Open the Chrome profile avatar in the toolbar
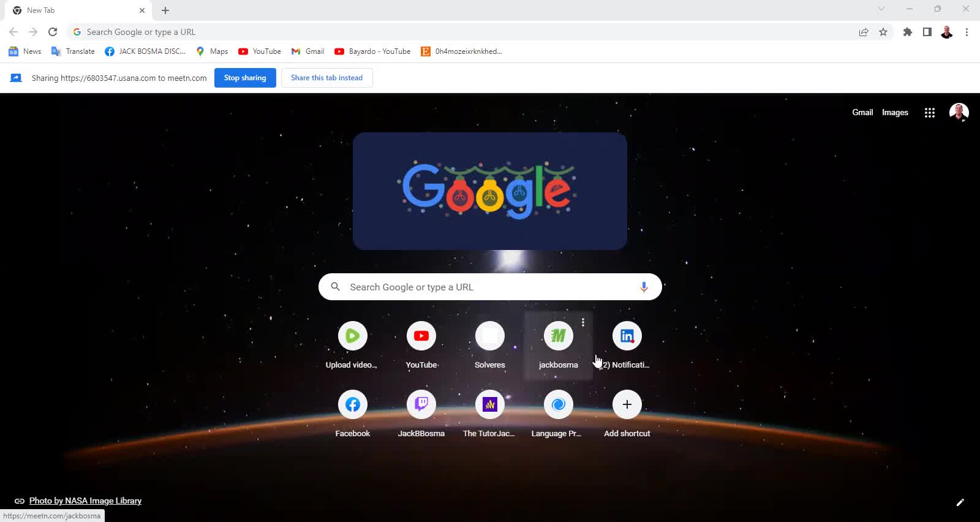 947,32
